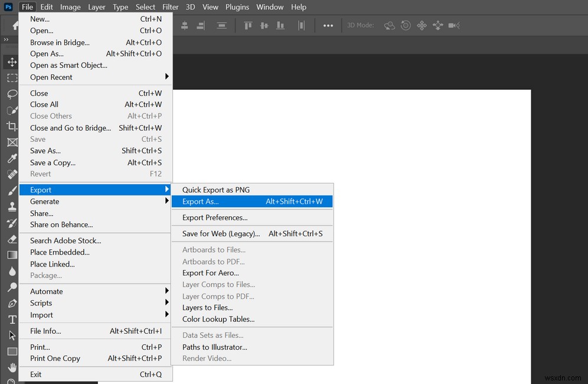Viewport: 588px width, 384px height.
Task: Select the Horizontal Type tool
Action: tap(12, 320)
